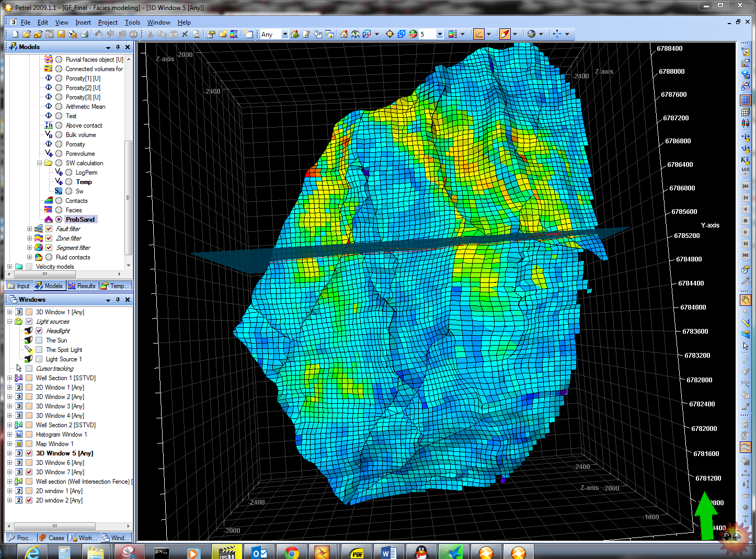756x559 pixels.
Task: Expand the Segment filter tree node
Action: [x=30, y=248]
